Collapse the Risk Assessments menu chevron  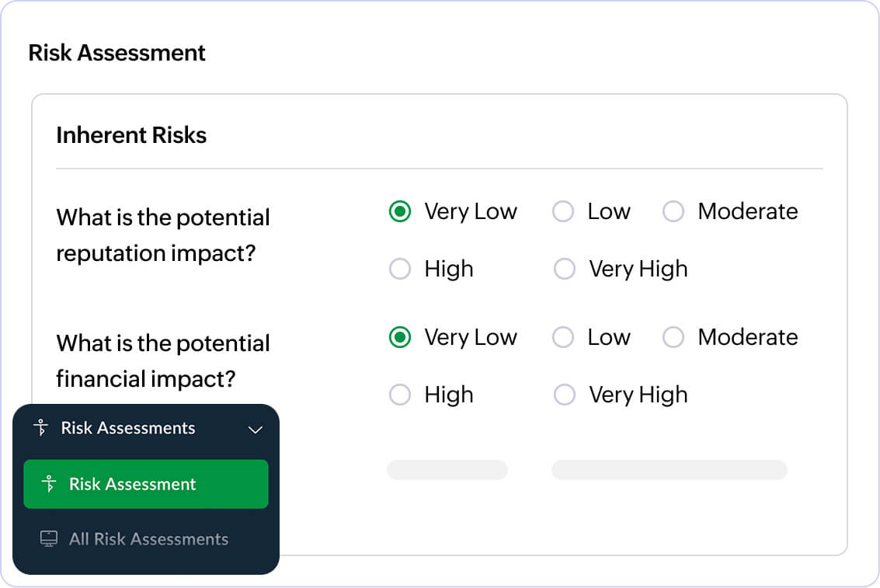coord(255,429)
